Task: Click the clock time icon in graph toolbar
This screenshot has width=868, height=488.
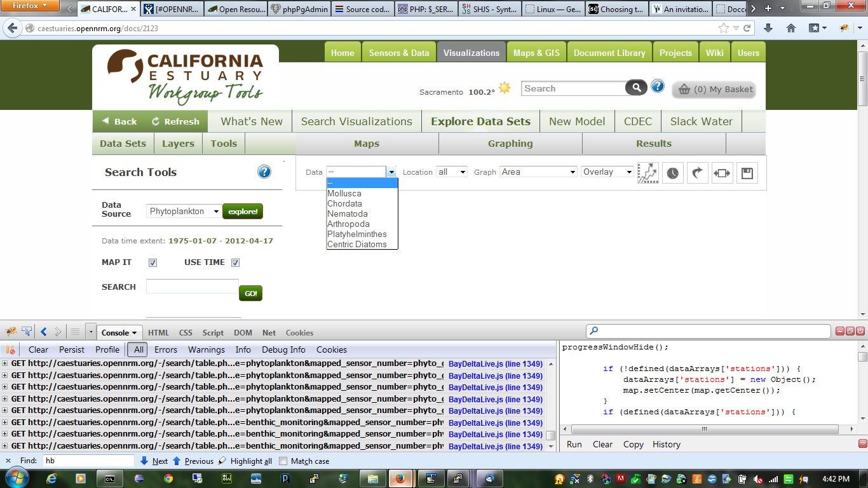Action: click(x=672, y=173)
